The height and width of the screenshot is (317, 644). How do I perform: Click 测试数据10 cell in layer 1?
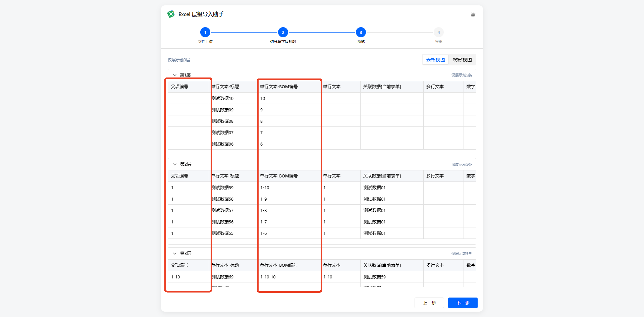coord(233,98)
